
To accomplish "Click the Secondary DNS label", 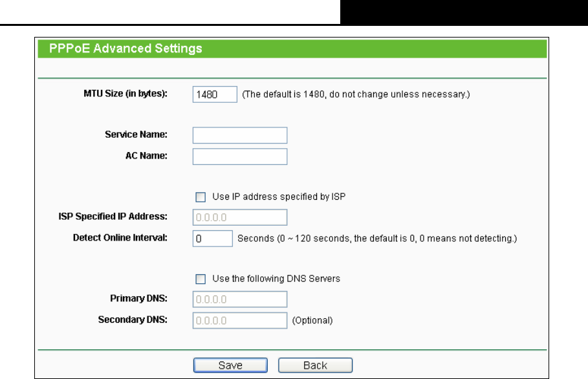I will [x=133, y=319].
